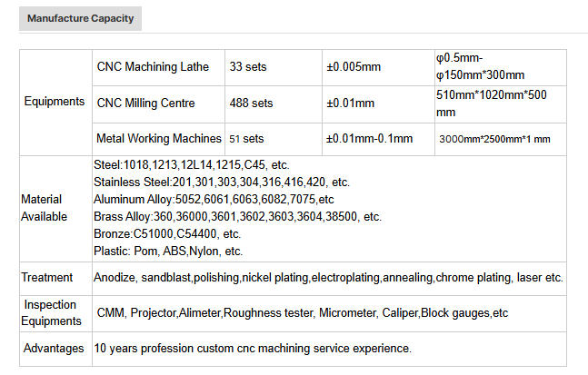Click the φ0.5mm-φ150mm*300mm size cell

click(x=501, y=67)
